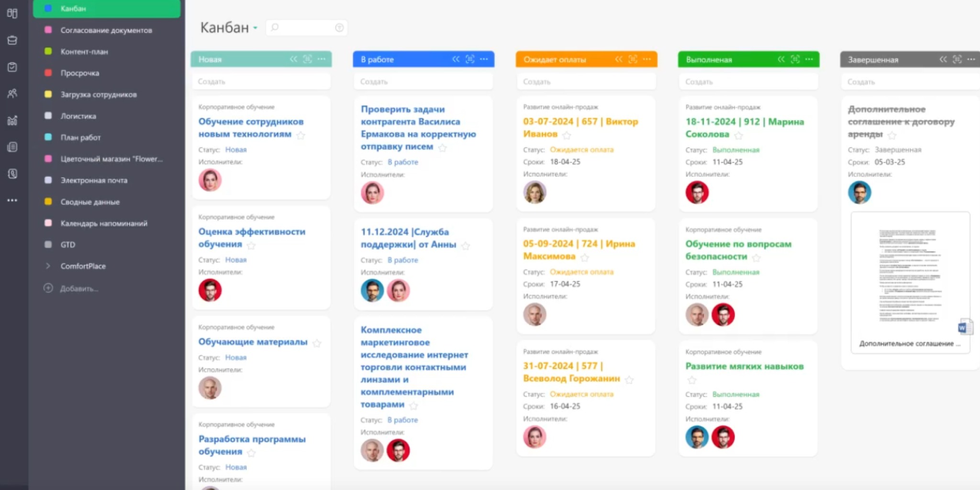
Task: Click the assignee avatar on Оценка эффективности обучения card
Action: (210, 290)
